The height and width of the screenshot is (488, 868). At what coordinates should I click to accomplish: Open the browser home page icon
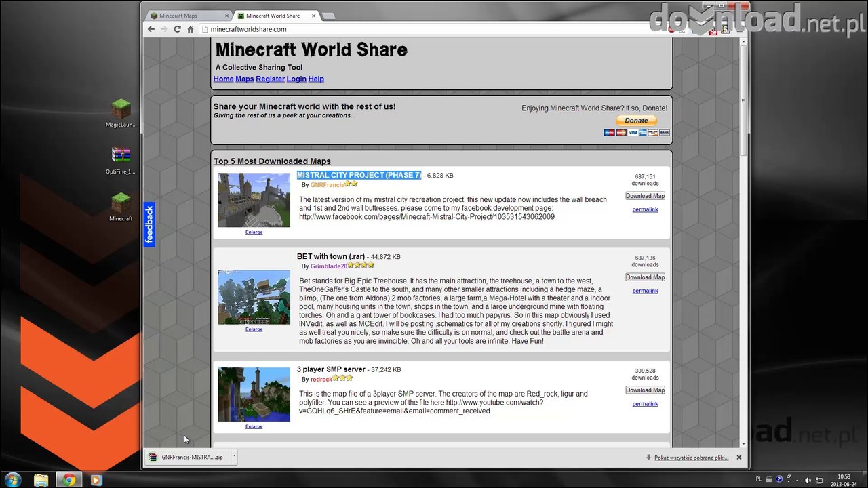191,29
